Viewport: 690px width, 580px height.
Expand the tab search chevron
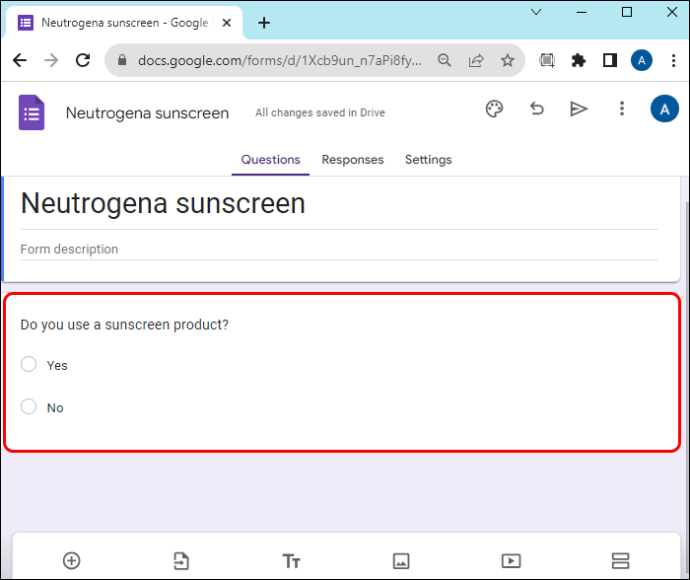pyautogui.click(x=536, y=12)
